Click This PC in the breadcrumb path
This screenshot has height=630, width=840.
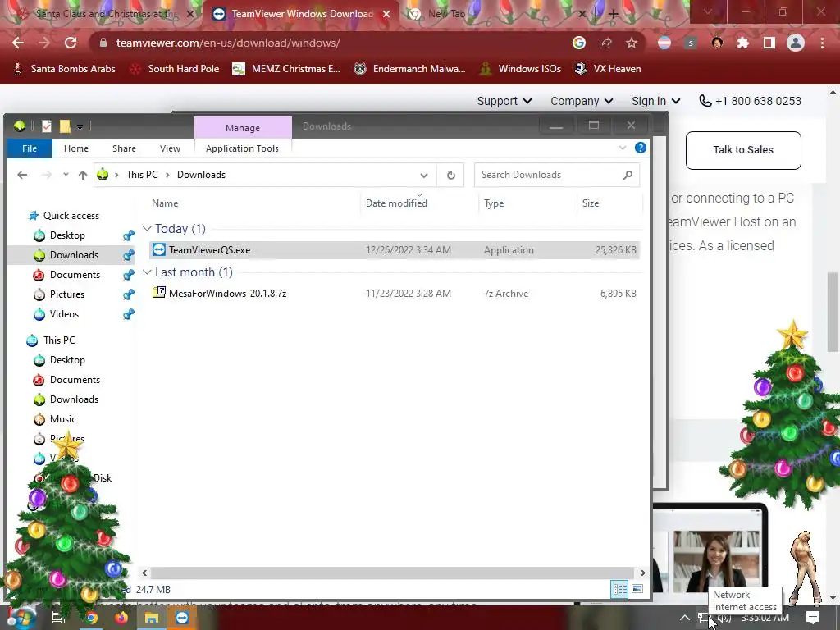pos(142,175)
